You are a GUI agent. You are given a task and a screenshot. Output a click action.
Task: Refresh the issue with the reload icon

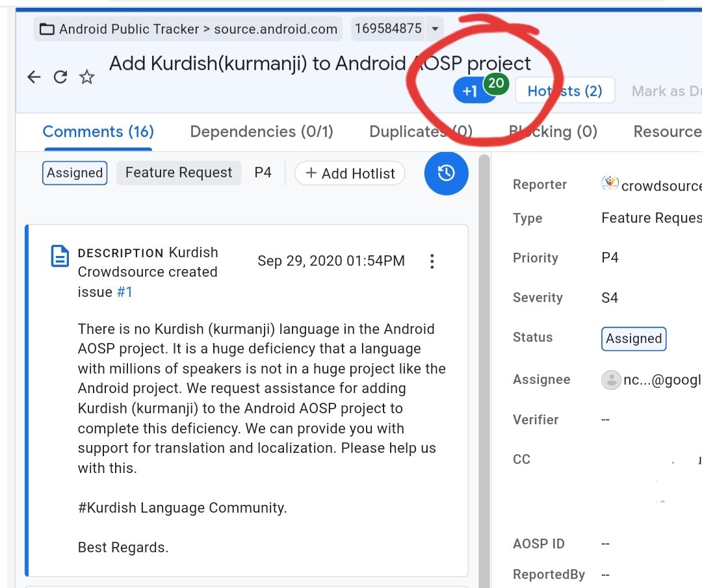pyautogui.click(x=60, y=77)
